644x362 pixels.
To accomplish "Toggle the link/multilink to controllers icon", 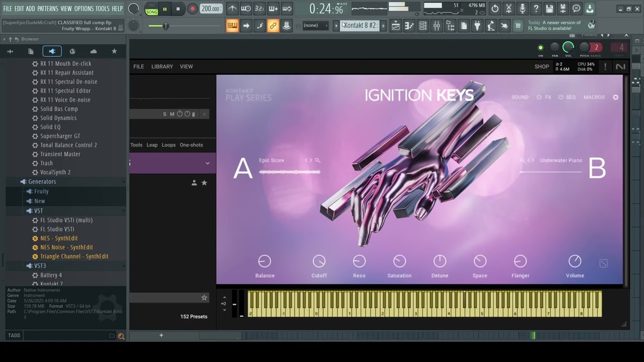I will pyautogui.click(x=273, y=26).
